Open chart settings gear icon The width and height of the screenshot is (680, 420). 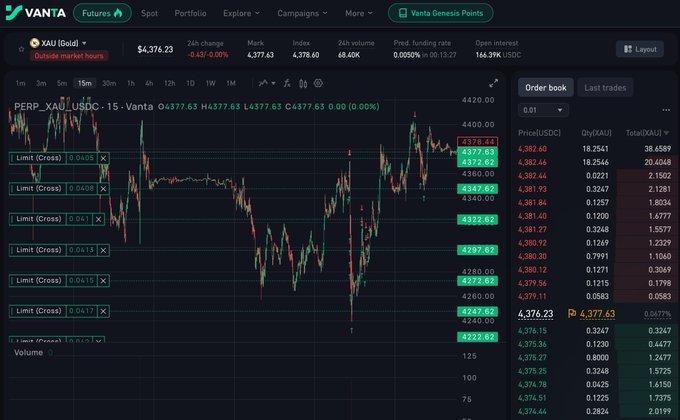[x=318, y=83]
